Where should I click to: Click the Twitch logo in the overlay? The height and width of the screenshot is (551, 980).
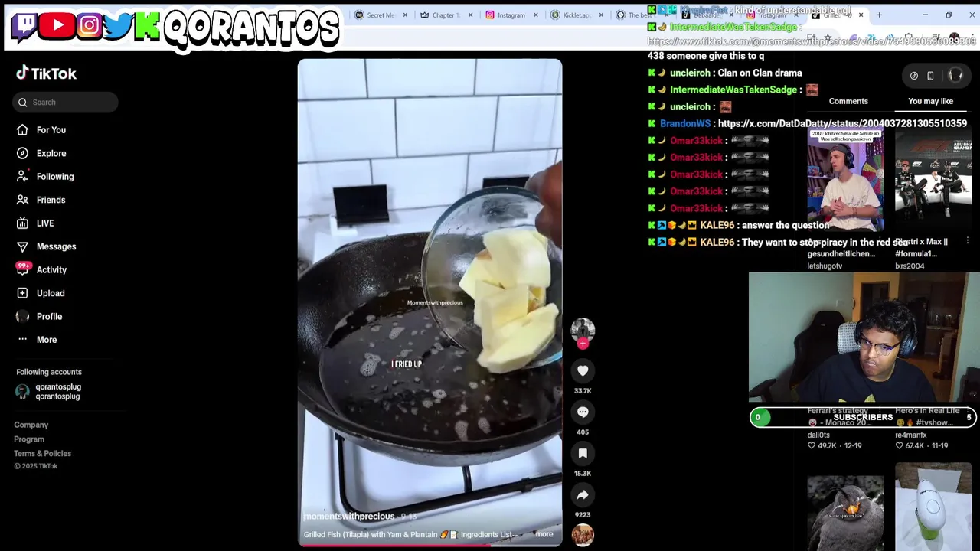tap(24, 26)
